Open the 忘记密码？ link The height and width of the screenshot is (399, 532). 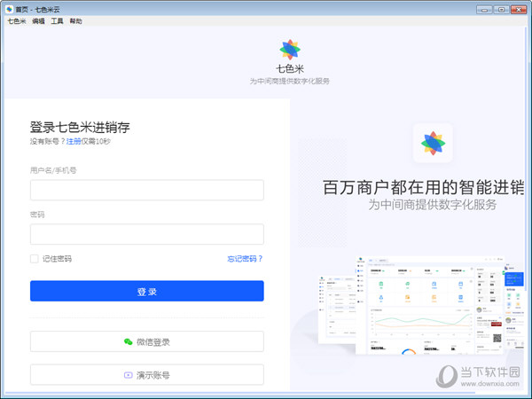point(245,259)
